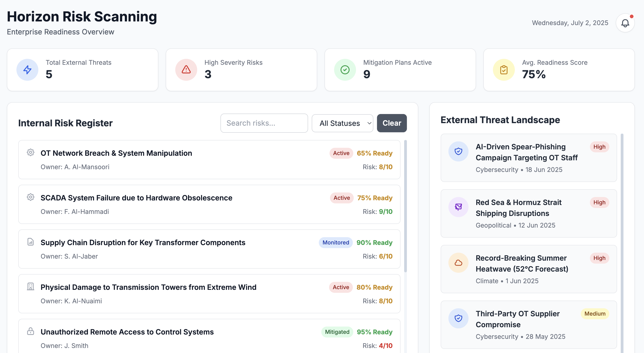The height and width of the screenshot is (353, 644).
Task: Click Owner: F. Al-Hammadi text
Action: pyautogui.click(x=75, y=212)
